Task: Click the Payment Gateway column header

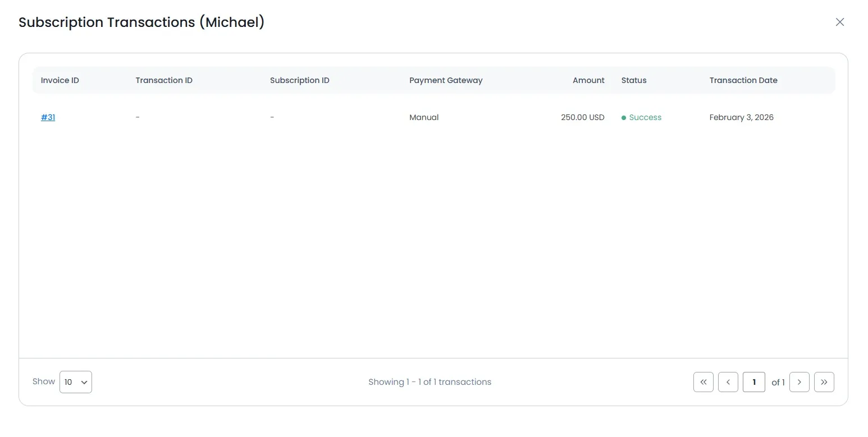Action: (x=446, y=80)
